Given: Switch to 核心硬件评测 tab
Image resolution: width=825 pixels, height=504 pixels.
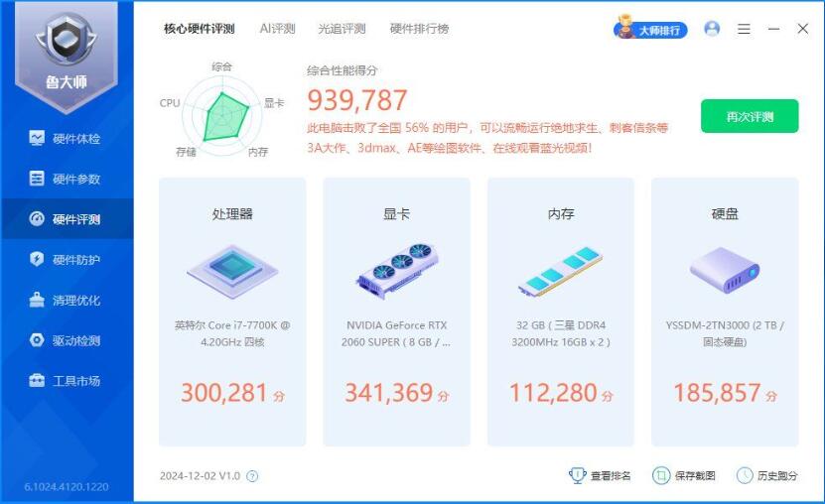Looking at the screenshot, I should [x=199, y=29].
